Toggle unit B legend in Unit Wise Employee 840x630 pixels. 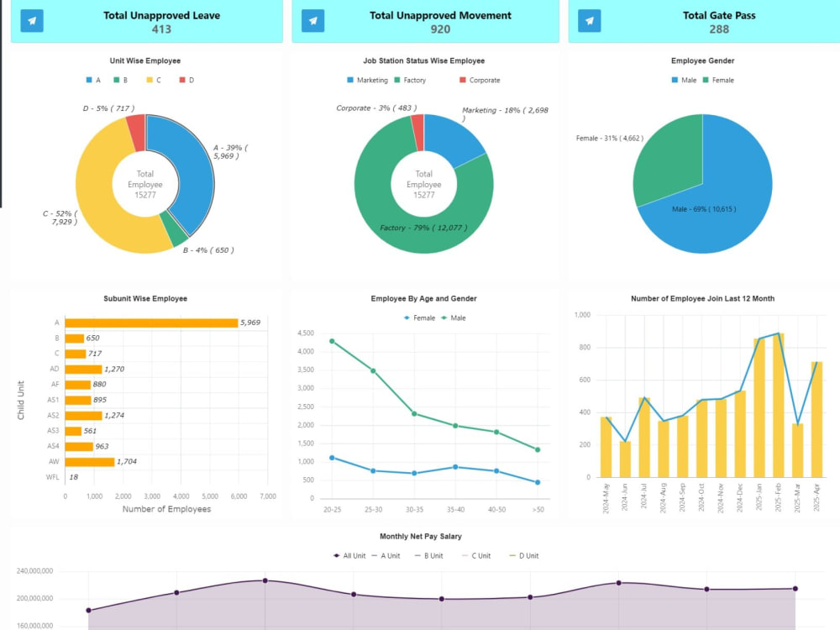120,80
